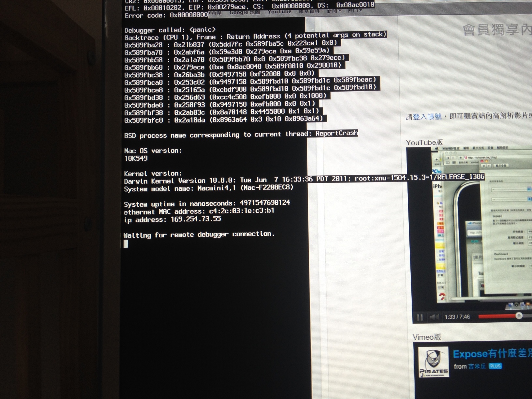Open the Google 地圖 bookmark

[x=244, y=12]
